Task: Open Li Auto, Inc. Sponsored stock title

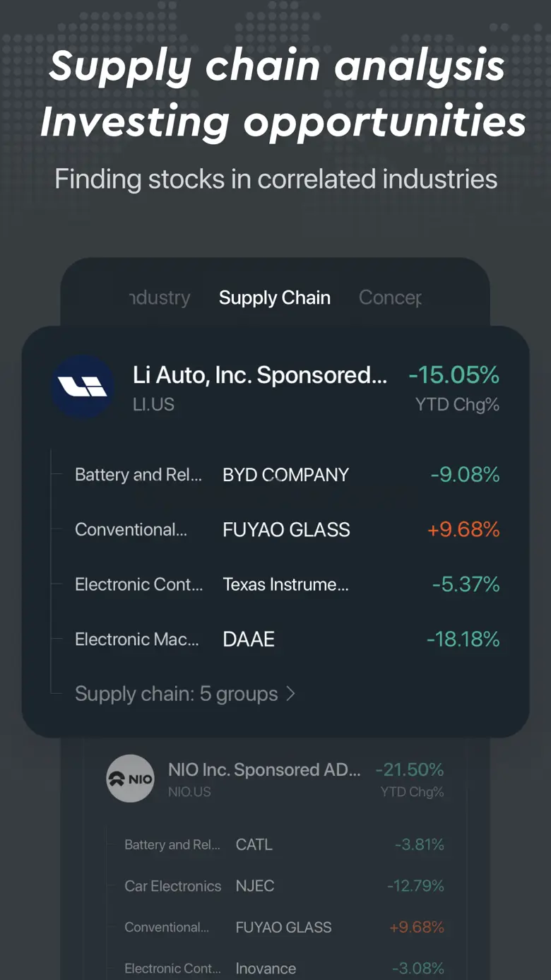Action: pos(259,375)
